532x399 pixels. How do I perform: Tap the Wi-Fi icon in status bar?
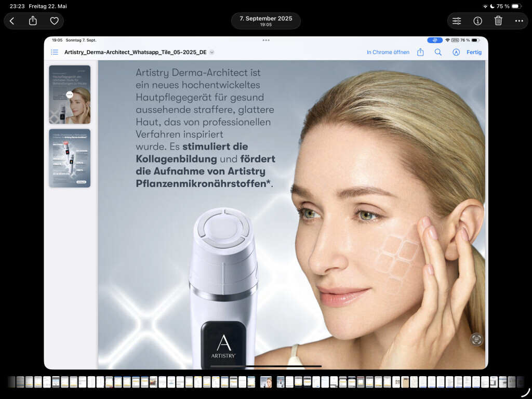(x=486, y=6)
